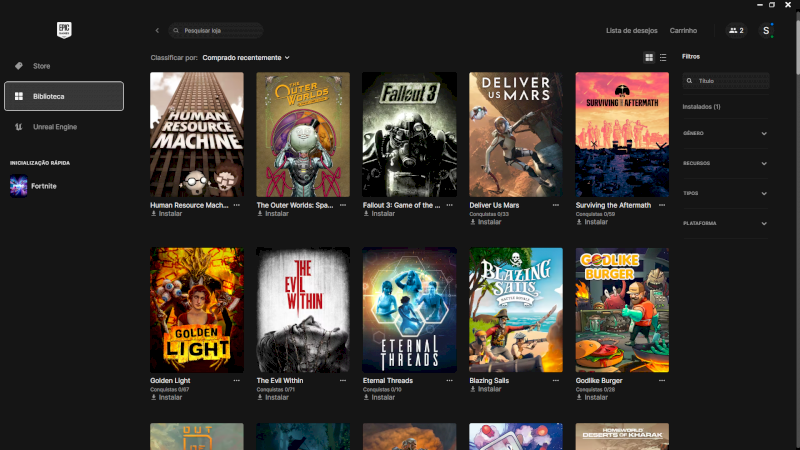Expand the Gênero filter section

(726, 133)
